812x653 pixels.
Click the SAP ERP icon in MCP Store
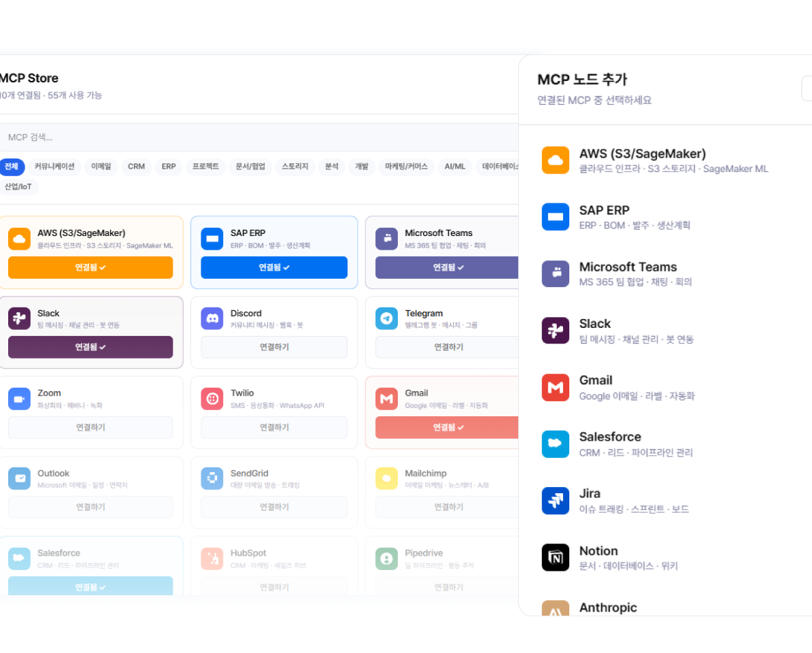tap(212, 239)
